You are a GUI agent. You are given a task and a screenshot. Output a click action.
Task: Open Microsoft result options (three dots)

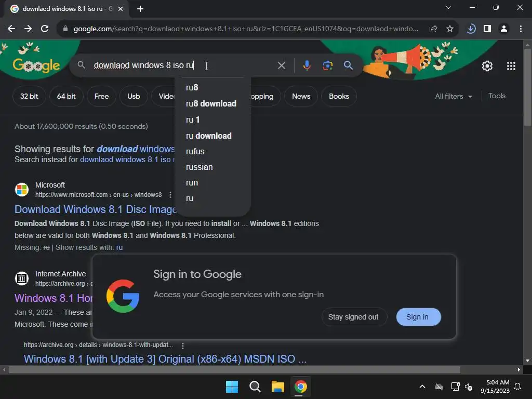click(x=170, y=195)
